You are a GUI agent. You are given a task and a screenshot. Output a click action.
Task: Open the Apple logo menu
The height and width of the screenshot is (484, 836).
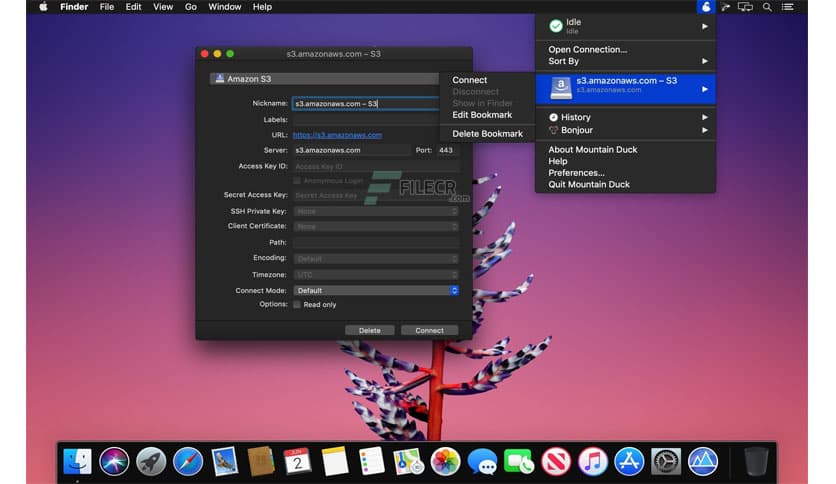(43, 7)
